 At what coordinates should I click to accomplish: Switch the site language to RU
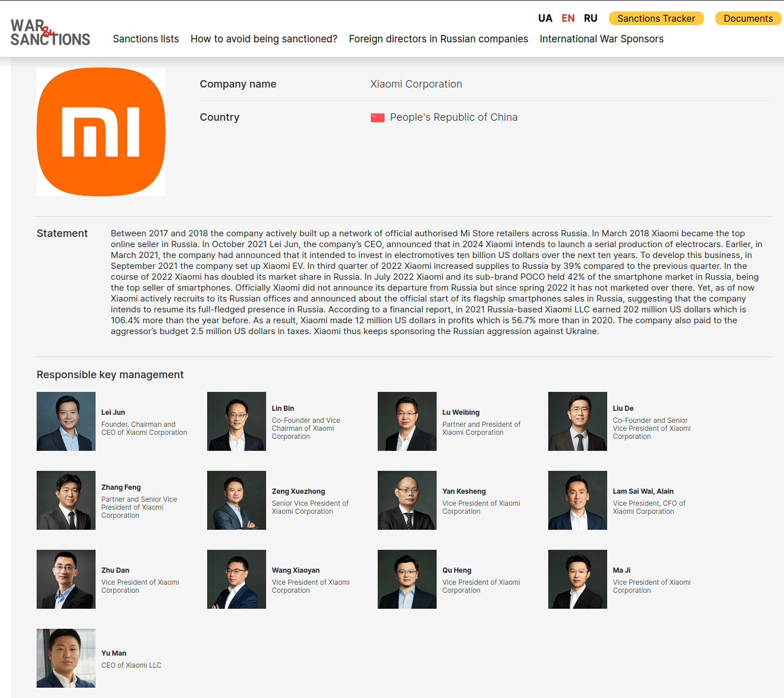(x=590, y=18)
